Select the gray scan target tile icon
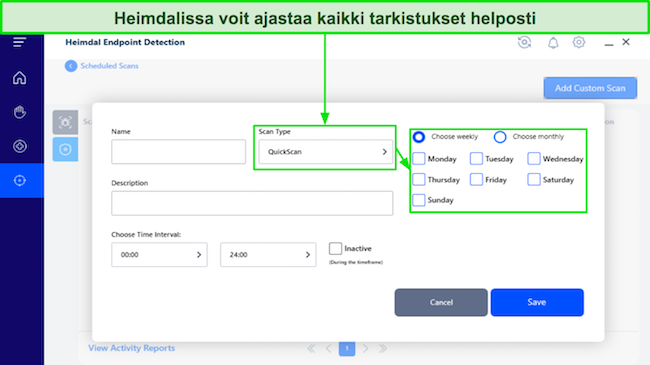The width and height of the screenshot is (650, 365). pyautogui.click(x=65, y=122)
